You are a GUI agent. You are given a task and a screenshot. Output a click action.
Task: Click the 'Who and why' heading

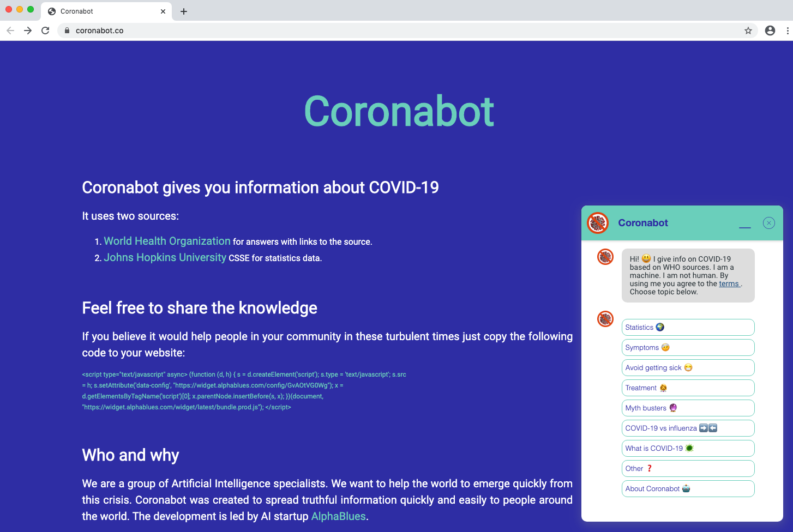tap(130, 455)
